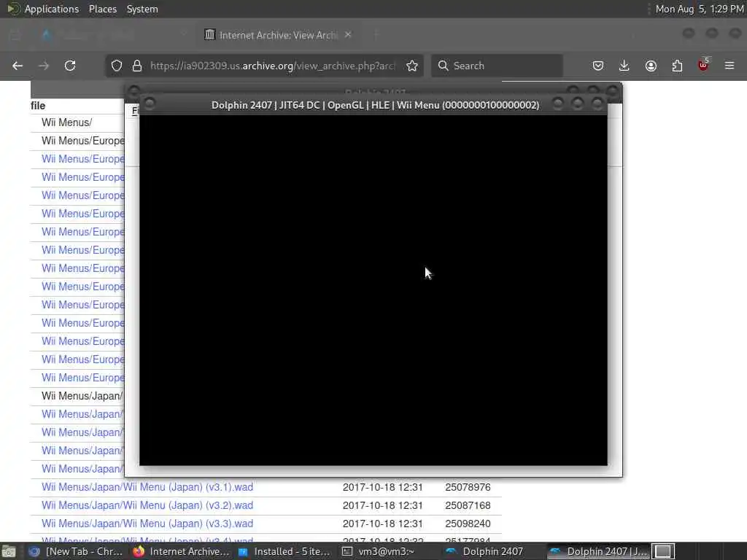Open the Applications menu

(52, 9)
